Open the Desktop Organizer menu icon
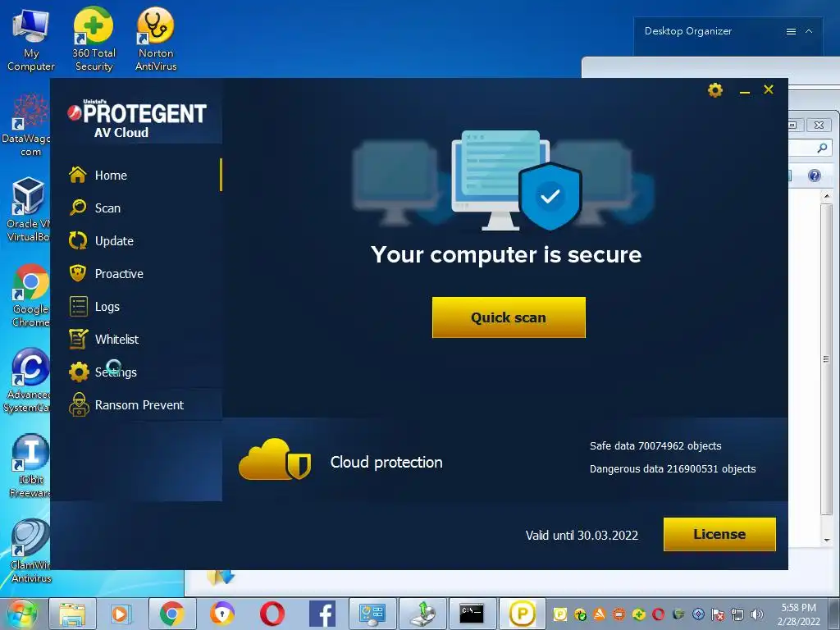The height and width of the screenshot is (630, 840). (x=791, y=32)
